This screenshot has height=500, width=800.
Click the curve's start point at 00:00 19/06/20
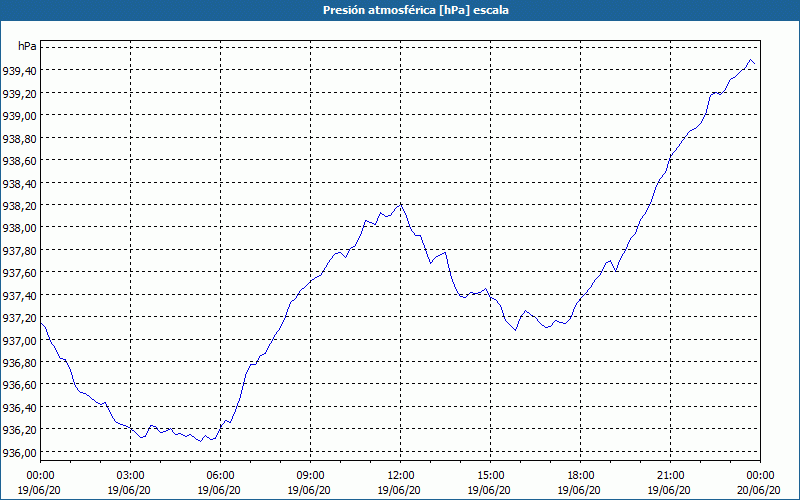click(41, 323)
